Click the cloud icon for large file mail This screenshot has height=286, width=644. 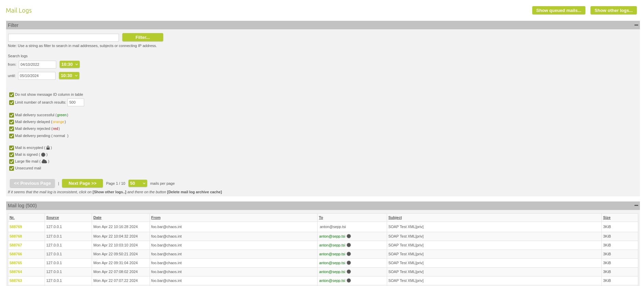[x=44, y=162]
